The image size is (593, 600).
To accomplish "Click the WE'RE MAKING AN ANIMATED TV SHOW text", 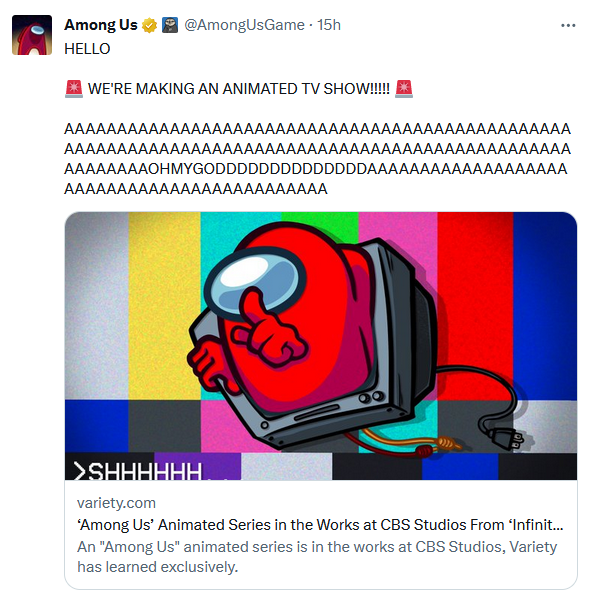I will point(239,89).
